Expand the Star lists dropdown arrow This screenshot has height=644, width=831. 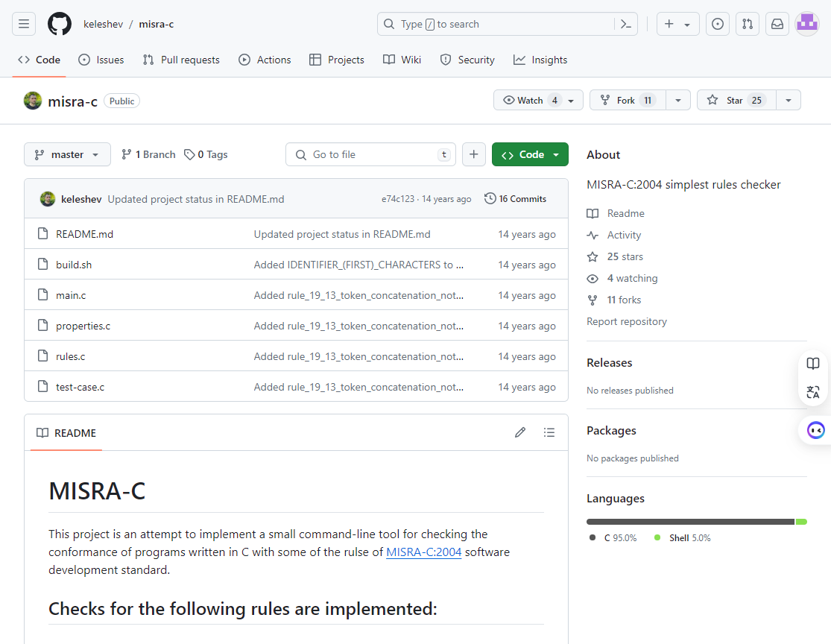tap(788, 100)
